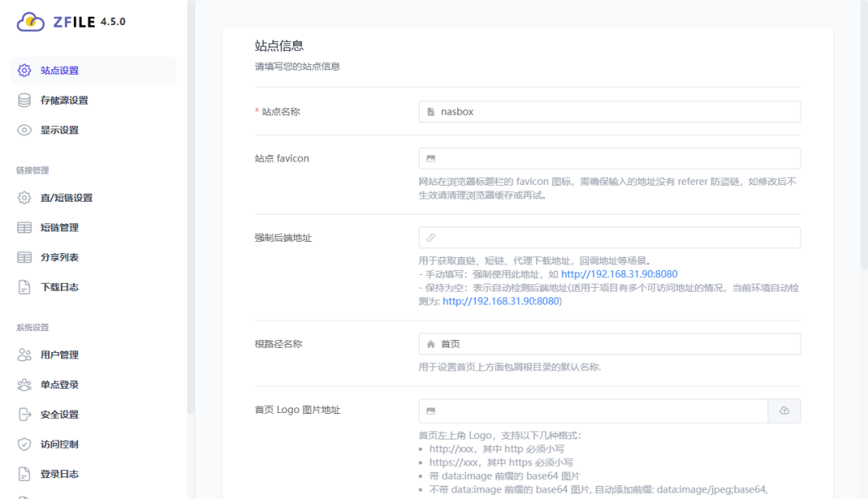Viewport: 868px width, 499px height.
Task: Click the gear icon beside 站点设置
Action: [x=23, y=70]
